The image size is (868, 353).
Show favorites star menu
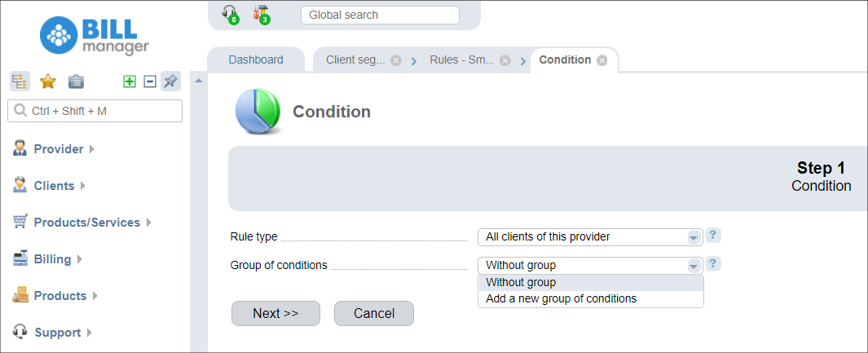[x=48, y=82]
